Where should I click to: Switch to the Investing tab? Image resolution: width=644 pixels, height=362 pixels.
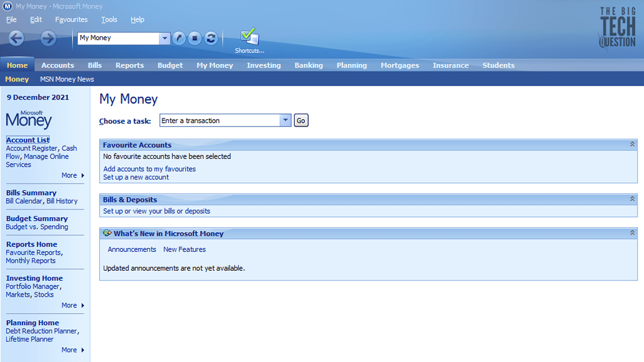pyautogui.click(x=264, y=65)
